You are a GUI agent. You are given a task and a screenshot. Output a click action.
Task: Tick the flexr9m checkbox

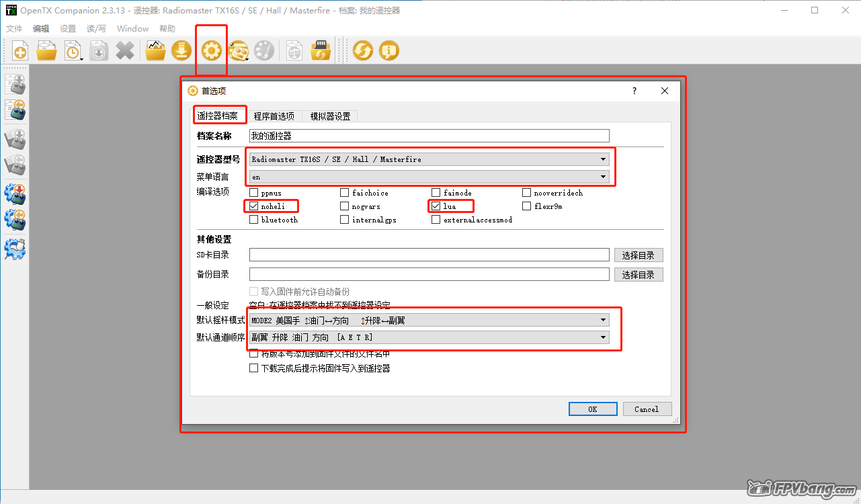tap(527, 206)
